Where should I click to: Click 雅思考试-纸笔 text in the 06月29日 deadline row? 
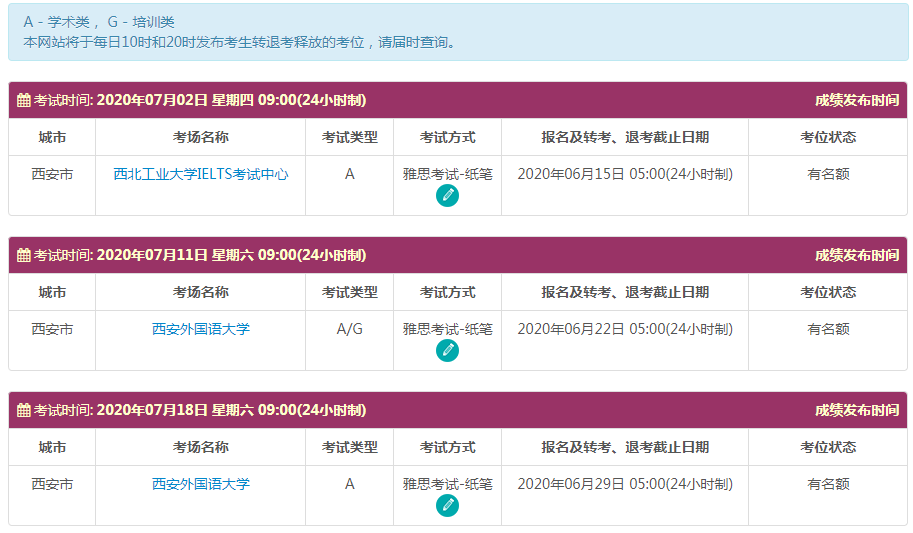pos(447,484)
